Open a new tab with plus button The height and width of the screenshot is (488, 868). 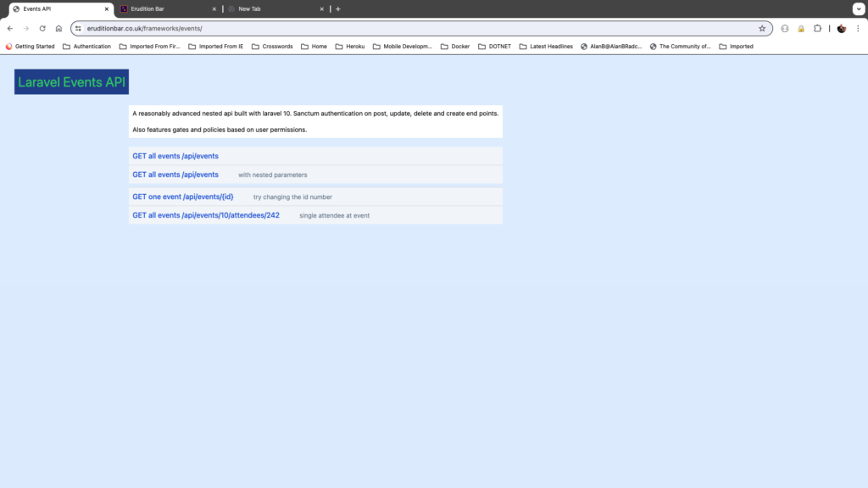coord(337,8)
